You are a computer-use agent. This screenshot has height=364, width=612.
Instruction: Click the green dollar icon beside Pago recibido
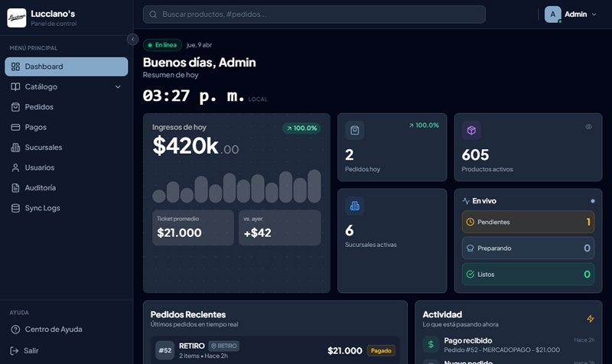tap(431, 345)
